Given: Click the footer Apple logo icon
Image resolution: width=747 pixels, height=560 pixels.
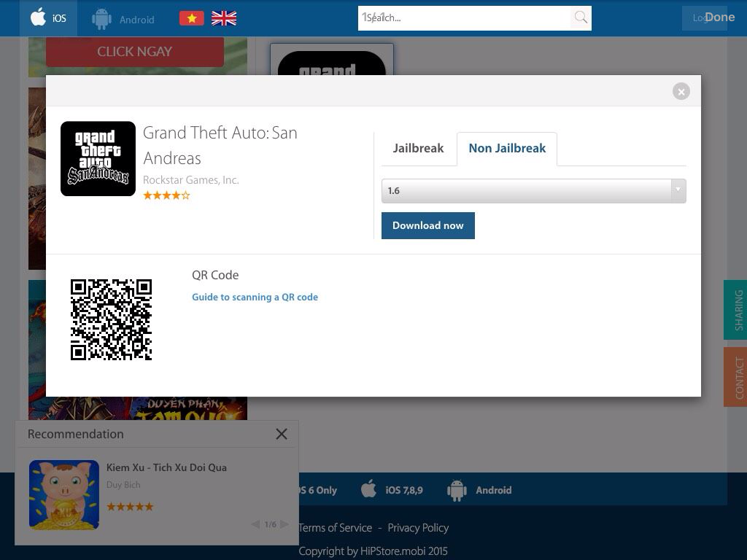Looking at the screenshot, I should coord(368,489).
